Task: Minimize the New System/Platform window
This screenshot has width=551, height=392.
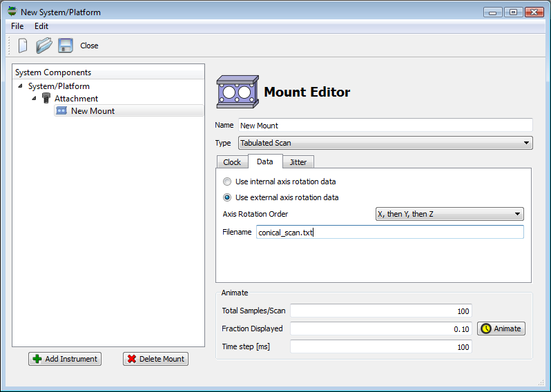Action: [x=493, y=12]
